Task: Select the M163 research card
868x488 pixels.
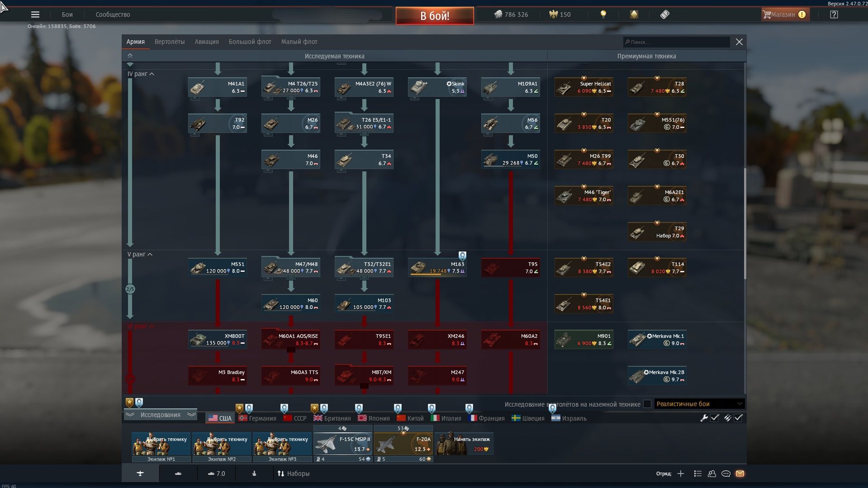Action: coord(437,267)
